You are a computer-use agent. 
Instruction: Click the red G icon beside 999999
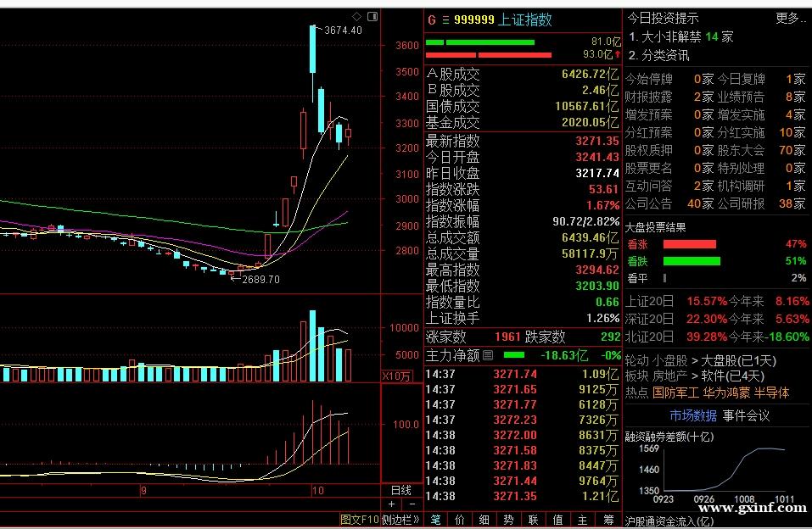click(431, 19)
